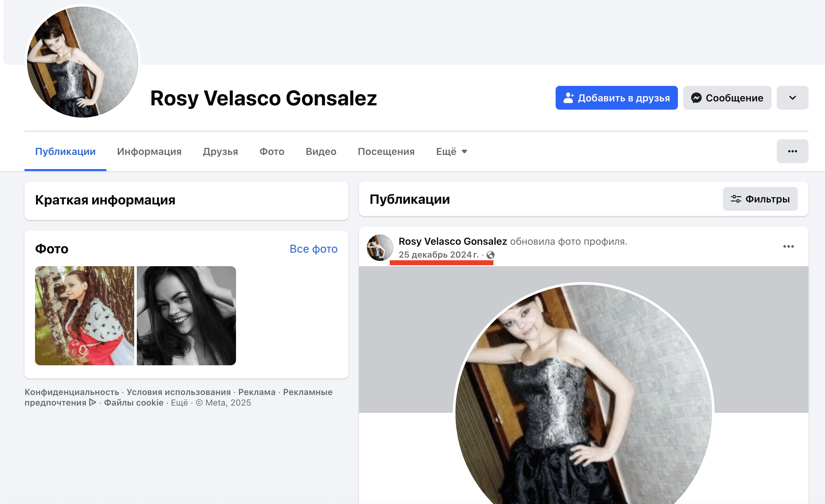Open the three-dots menu in tab bar
This screenshot has height=504, width=825.
(x=792, y=151)
